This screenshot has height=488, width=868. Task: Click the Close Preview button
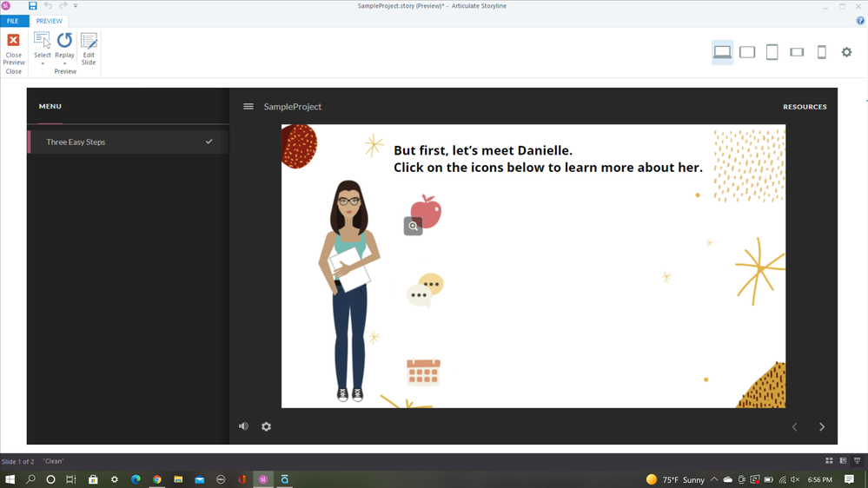click(x=13, y=49)
